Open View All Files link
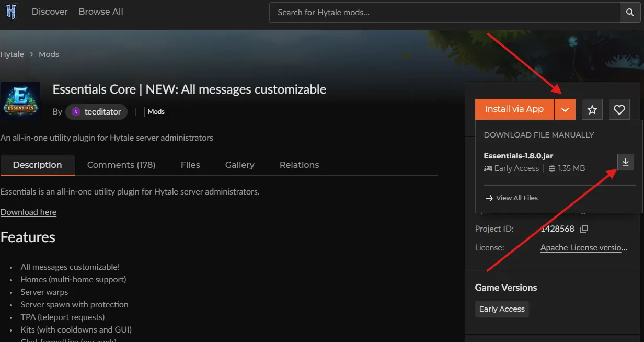The height and width of the screenshot is (342, 644). pos(511,198)
